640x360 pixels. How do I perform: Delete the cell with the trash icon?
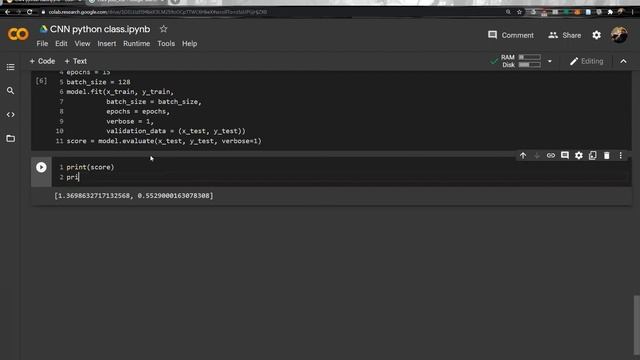pos(607,156)
